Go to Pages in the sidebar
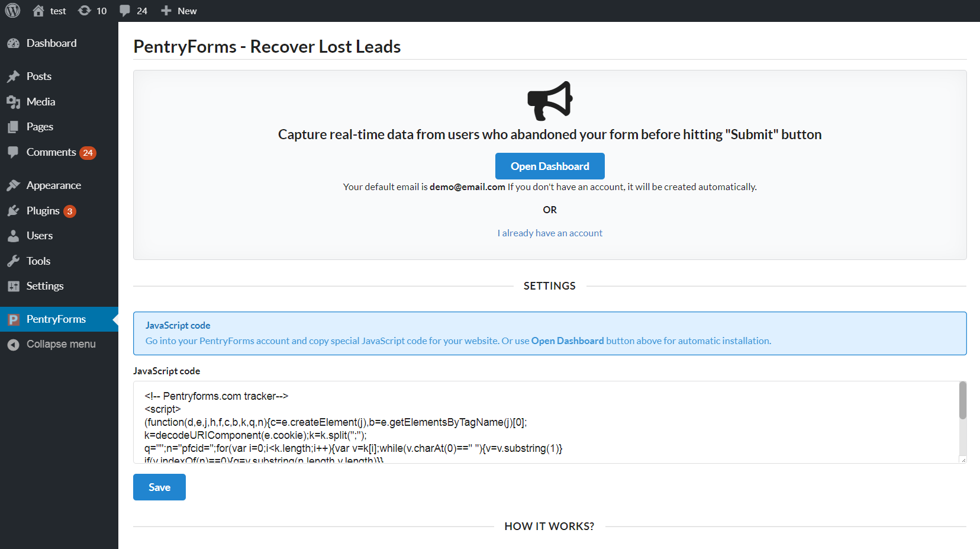The height and width of the screenshot is (549, 980). (40, 127)
